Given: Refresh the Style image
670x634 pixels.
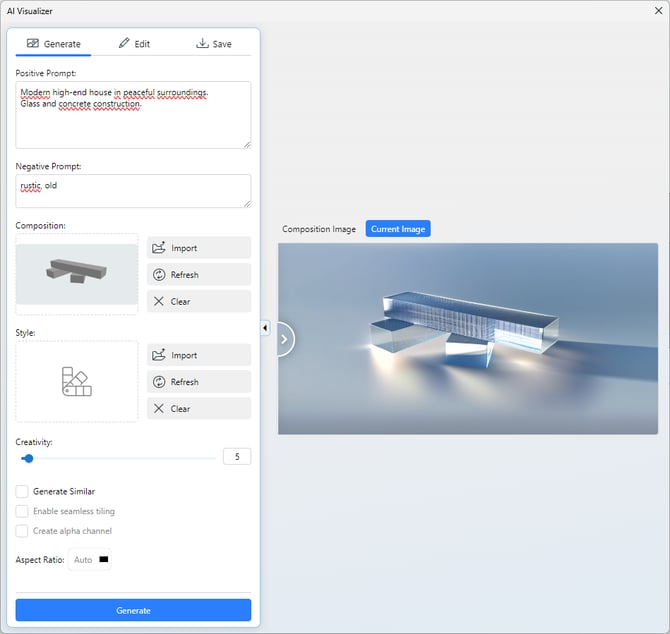Looking at the screenshot, I should click(x=159, y=382).
